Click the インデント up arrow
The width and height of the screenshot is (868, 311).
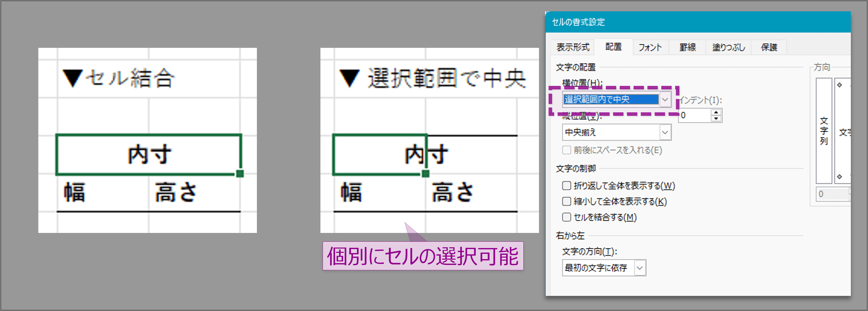pos(717,112)
